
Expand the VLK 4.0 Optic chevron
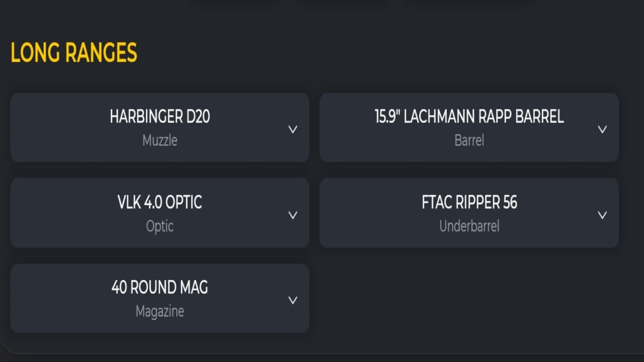(x=293, y=215)
